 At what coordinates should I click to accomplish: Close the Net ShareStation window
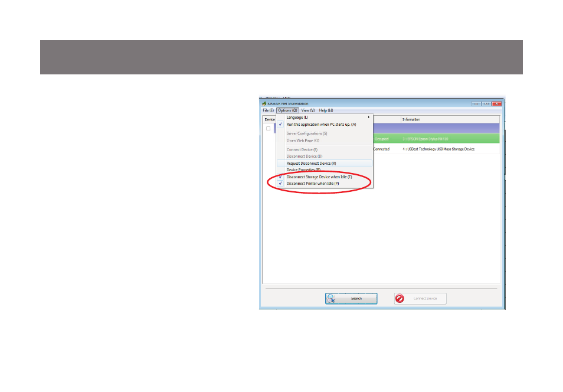click(x=496, y=103)
